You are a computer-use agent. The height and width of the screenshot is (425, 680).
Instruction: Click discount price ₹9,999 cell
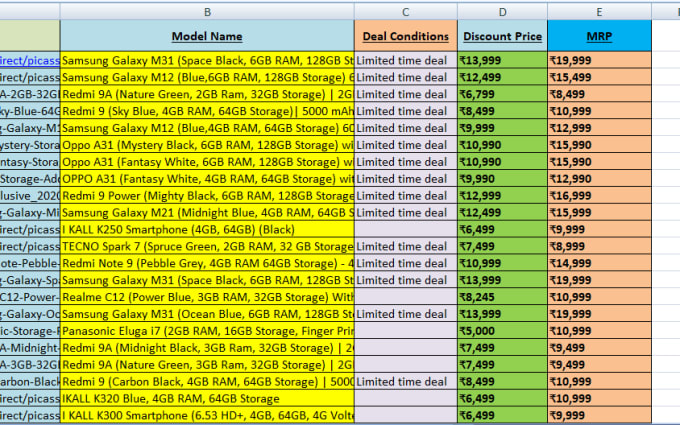(x=502, y=128)
